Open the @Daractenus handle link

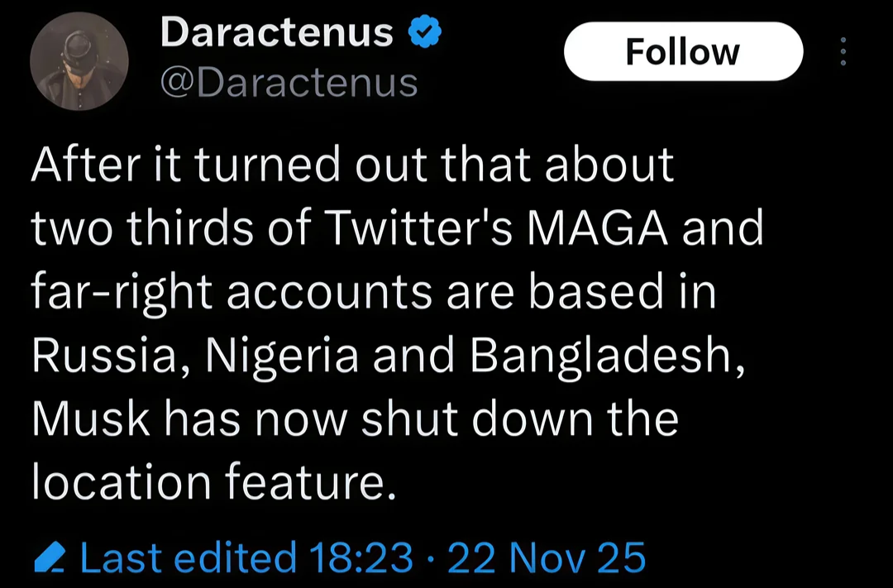pyautogui.click(x=289, y=82)
